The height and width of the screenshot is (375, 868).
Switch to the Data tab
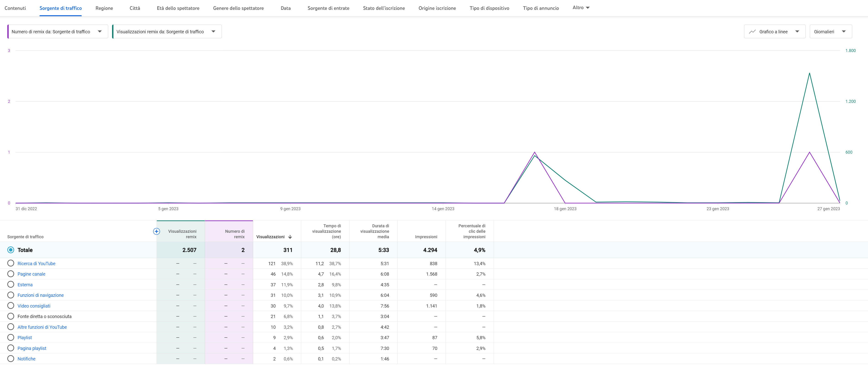point(285,8)
